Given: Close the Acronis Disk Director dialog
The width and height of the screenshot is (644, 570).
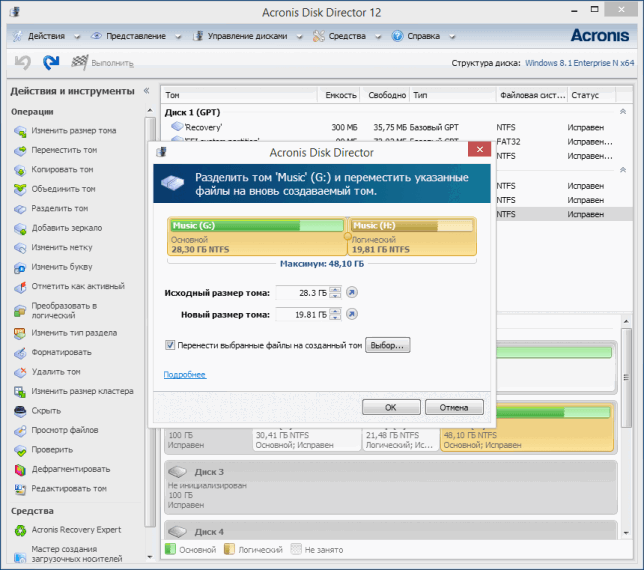Looking at the screenshot, I should click(x=479, y=149).
